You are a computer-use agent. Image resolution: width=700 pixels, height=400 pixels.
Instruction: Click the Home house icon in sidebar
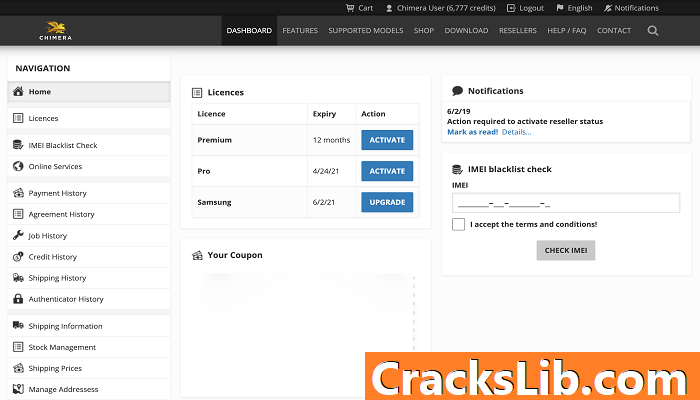tap(18, 92)
